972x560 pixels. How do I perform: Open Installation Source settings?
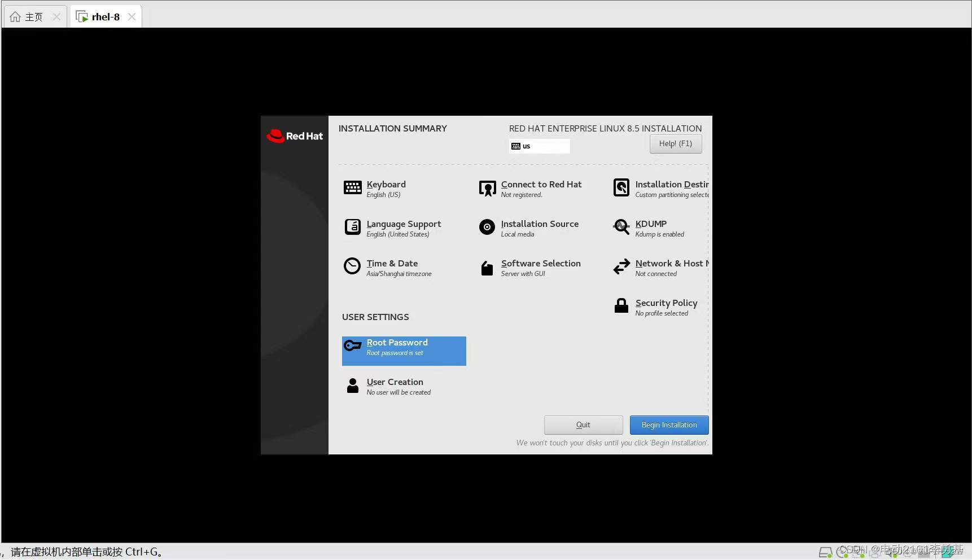coord(540,224)
